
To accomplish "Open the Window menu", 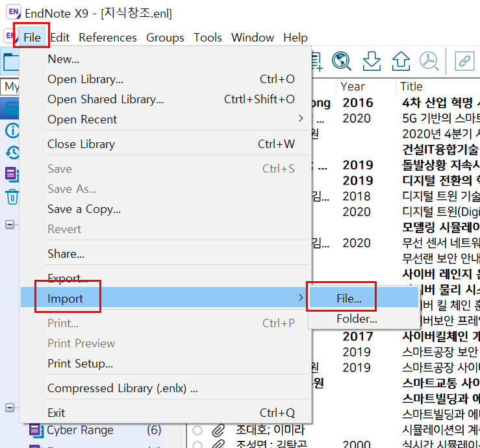I will point(253,38).
